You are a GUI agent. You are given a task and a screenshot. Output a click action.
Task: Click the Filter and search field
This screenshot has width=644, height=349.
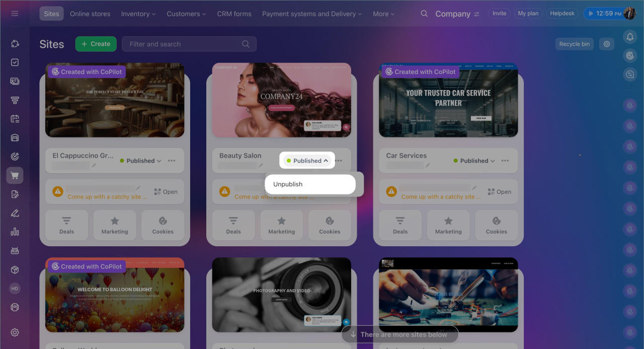[184, 44]
